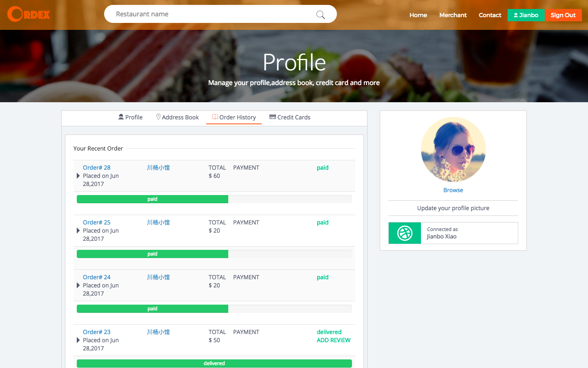Open Order# 24 link
The image size is (588, 368).
(x=97, y=277)
